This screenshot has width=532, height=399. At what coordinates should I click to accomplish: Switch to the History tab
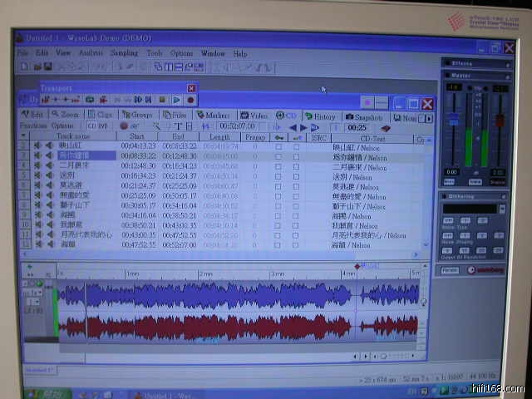[x=321, y=116]
